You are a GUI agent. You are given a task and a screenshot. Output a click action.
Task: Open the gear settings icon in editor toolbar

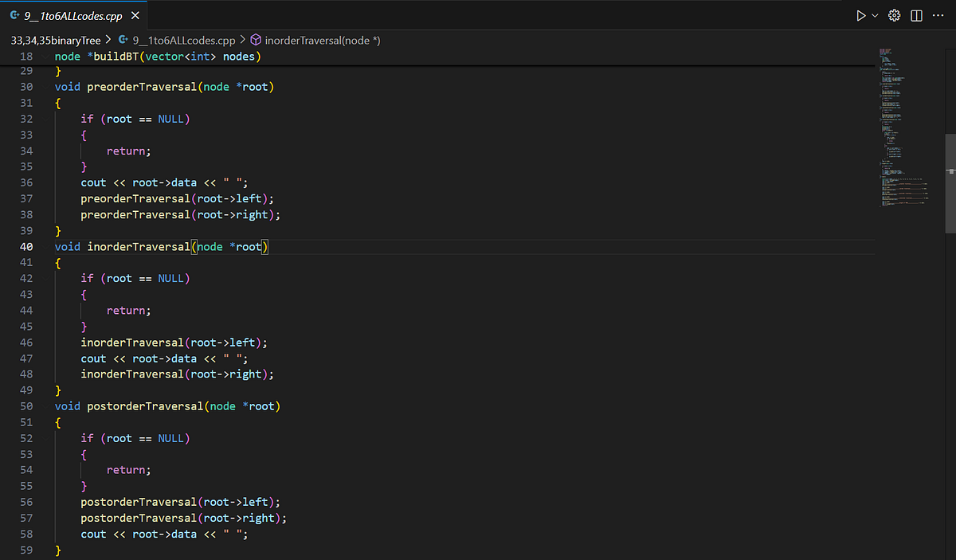point(894,16)
